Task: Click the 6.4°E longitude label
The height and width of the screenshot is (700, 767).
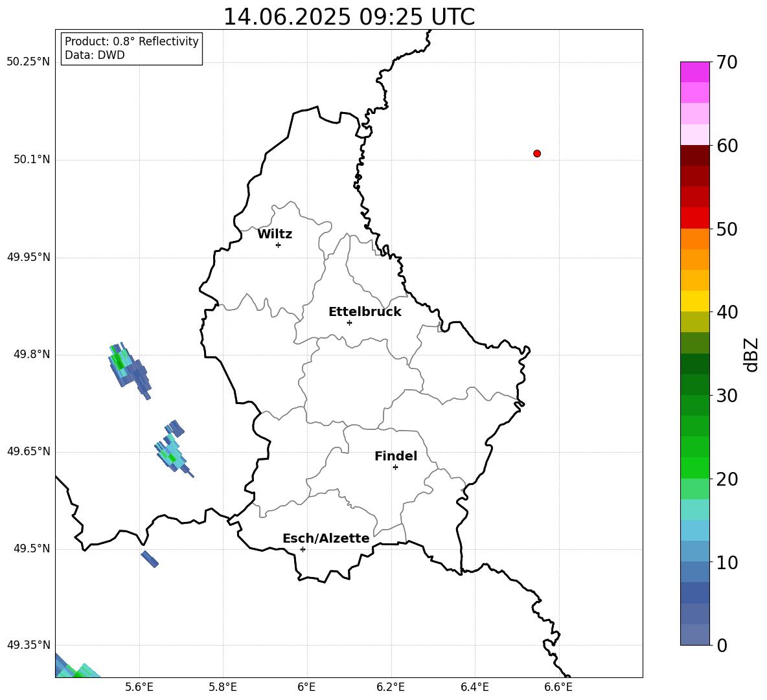Action: click(474, 687)
